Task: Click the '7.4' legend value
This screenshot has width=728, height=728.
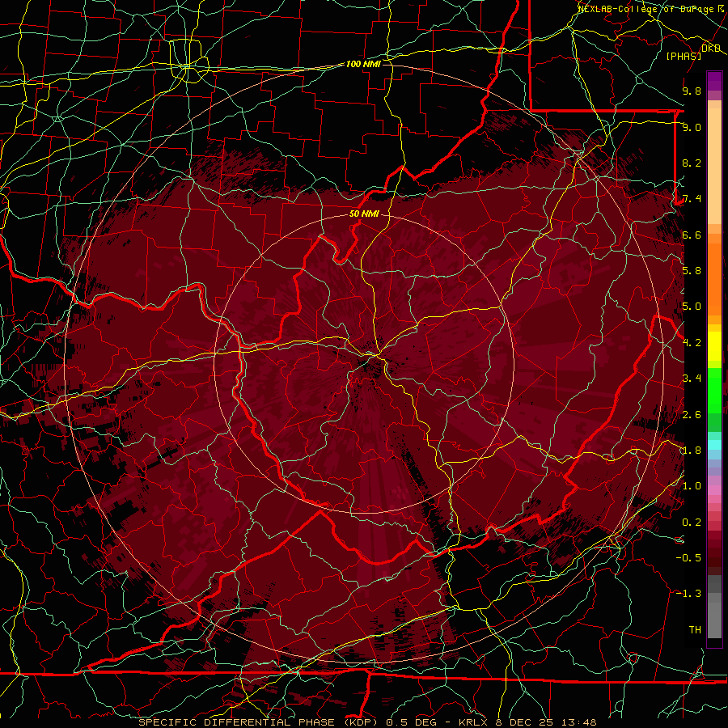Action: (692, 199)
